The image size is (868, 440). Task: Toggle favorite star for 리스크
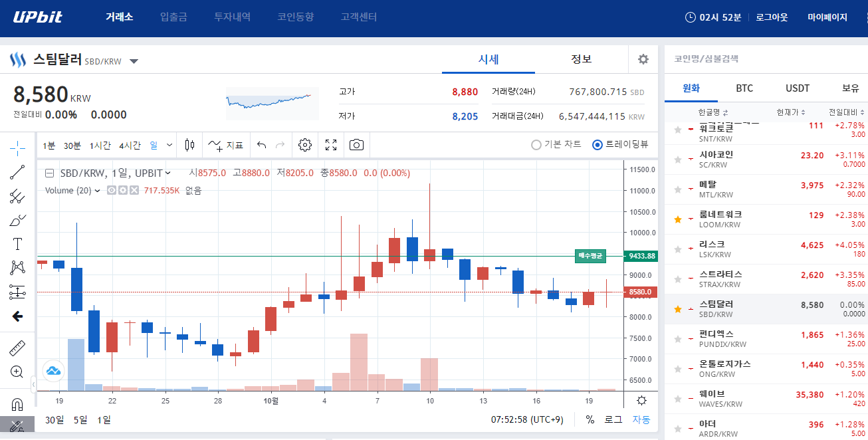pos(678,249)
